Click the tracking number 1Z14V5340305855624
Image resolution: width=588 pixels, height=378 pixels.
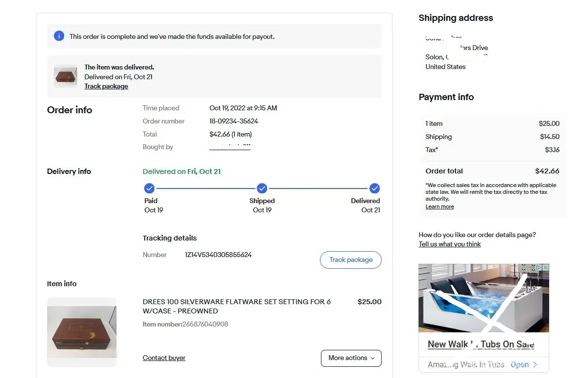click(218, 255)
